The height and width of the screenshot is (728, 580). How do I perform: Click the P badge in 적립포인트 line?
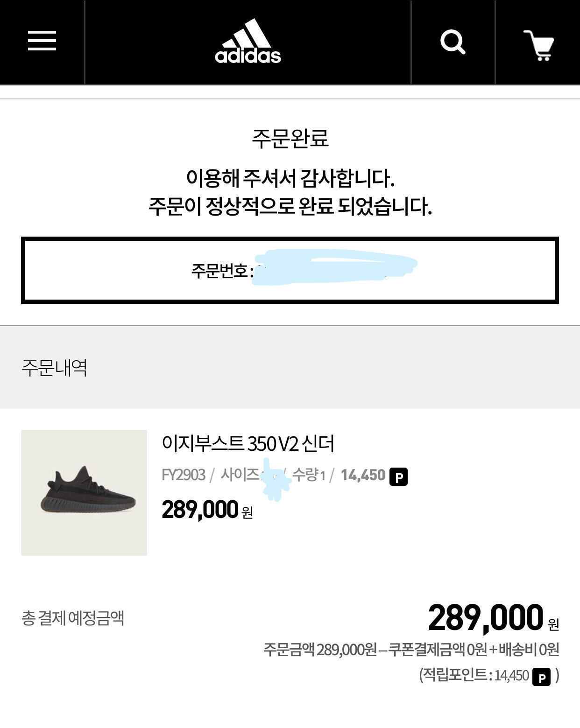[x=542, y=677]
